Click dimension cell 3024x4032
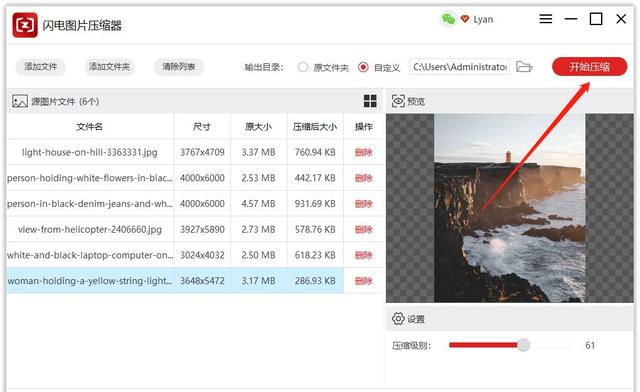Viewport: 640px width, 392px height. point(202,255)
